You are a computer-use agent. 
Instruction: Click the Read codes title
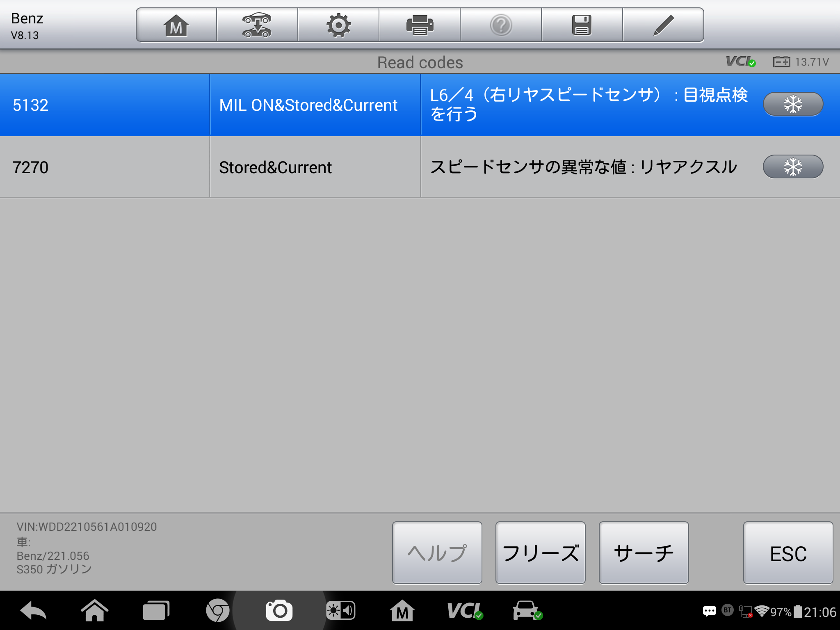[x=420, y=62]
